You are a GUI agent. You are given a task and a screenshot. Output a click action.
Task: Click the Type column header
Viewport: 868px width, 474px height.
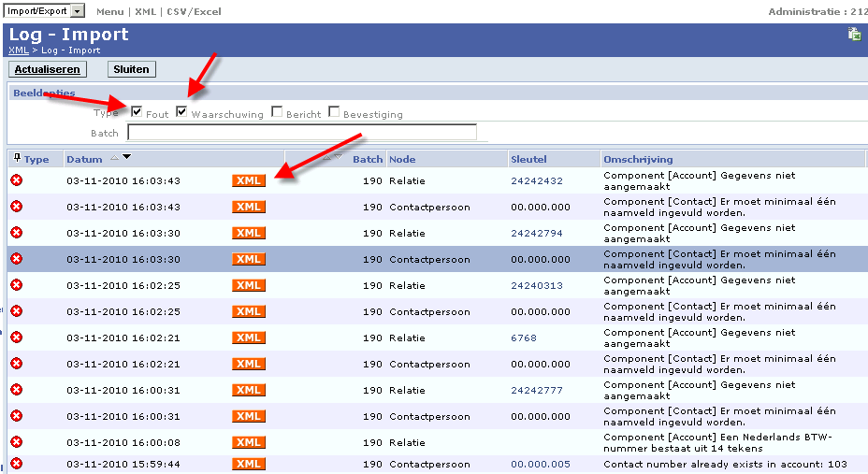pos(36,159)
